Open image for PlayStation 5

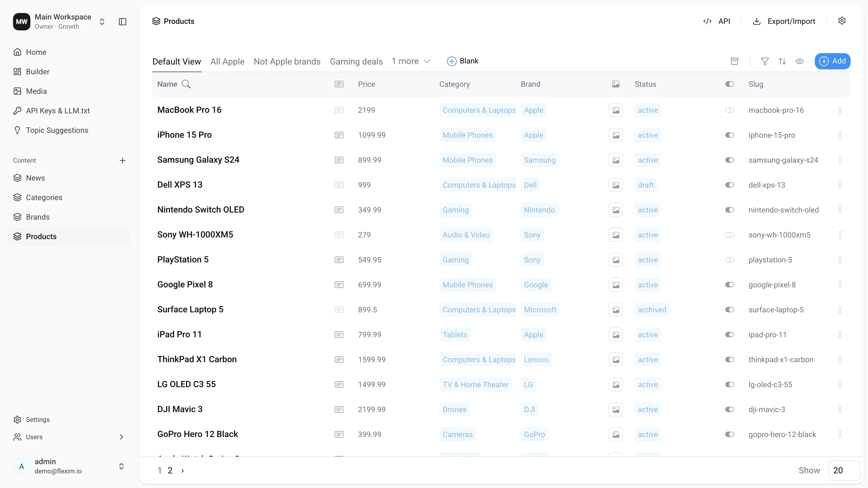tap(616, 260)
